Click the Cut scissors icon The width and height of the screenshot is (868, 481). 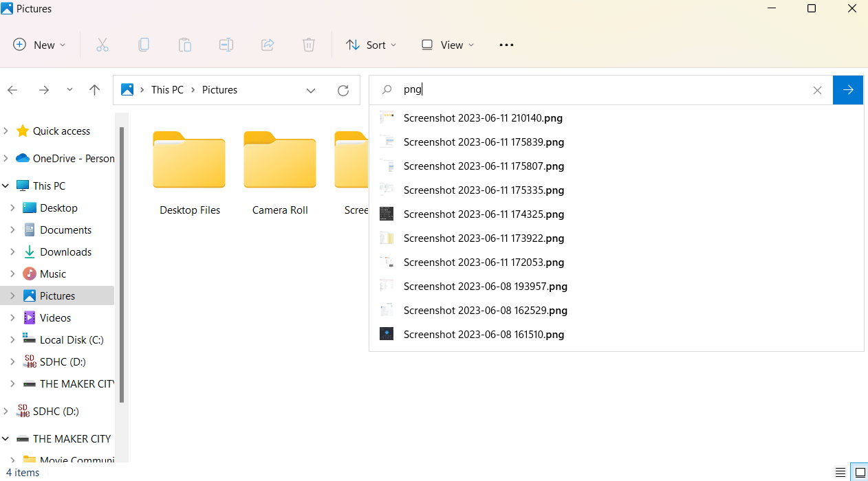tap(102, 45)
